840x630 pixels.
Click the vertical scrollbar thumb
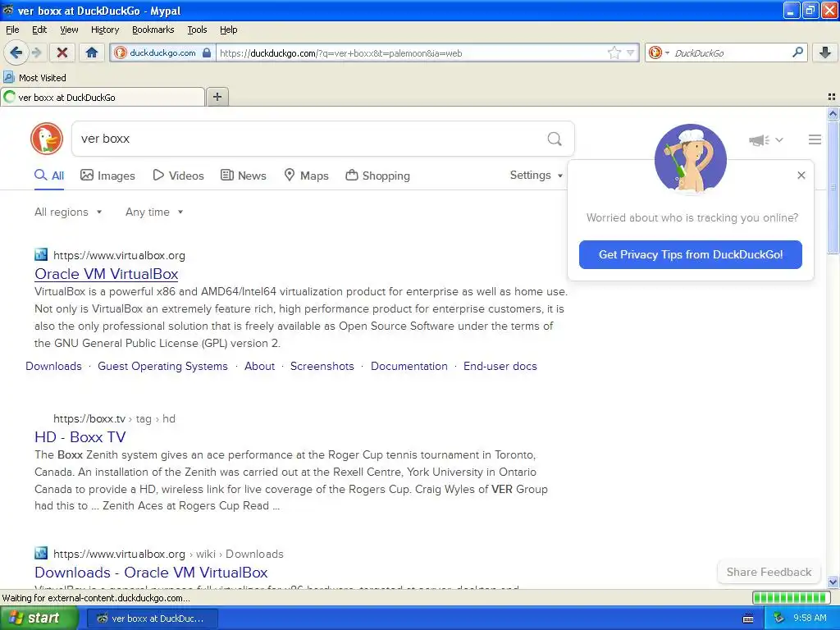(x=833, y=187)
